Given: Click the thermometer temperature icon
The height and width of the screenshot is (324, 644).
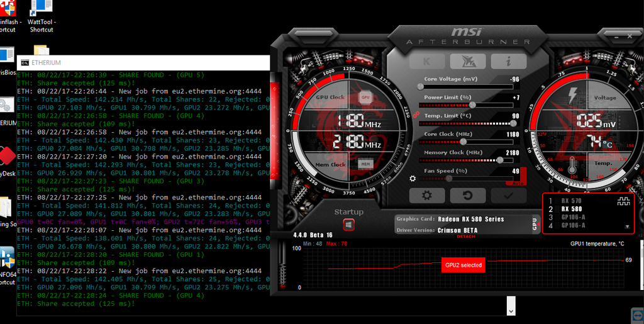Looking at the screenshot, I should tap(572, 165).
